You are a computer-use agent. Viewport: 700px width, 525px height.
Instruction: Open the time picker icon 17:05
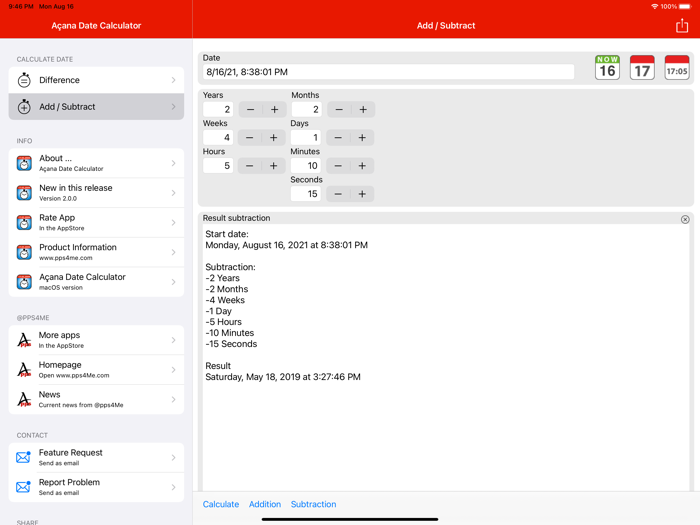point(677,67)
